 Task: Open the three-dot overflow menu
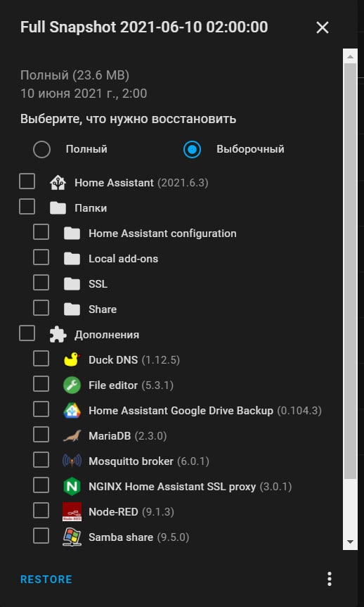pos(329,579)
